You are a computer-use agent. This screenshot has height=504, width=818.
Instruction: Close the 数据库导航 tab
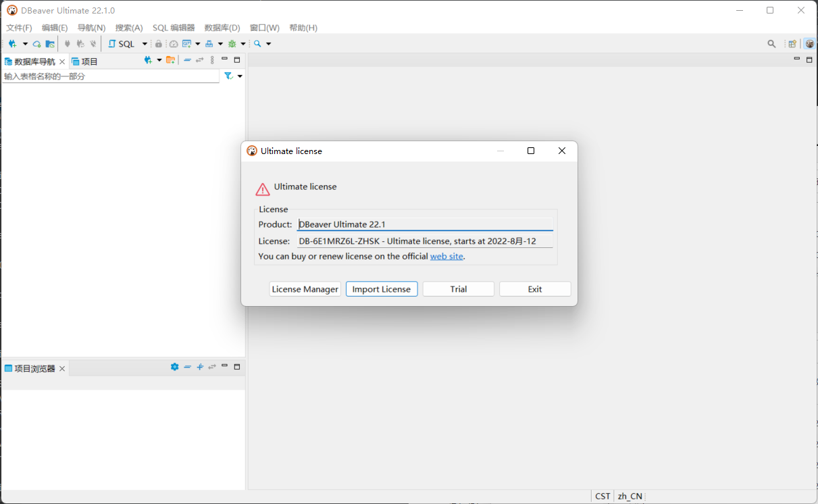(x=62, y=61)
